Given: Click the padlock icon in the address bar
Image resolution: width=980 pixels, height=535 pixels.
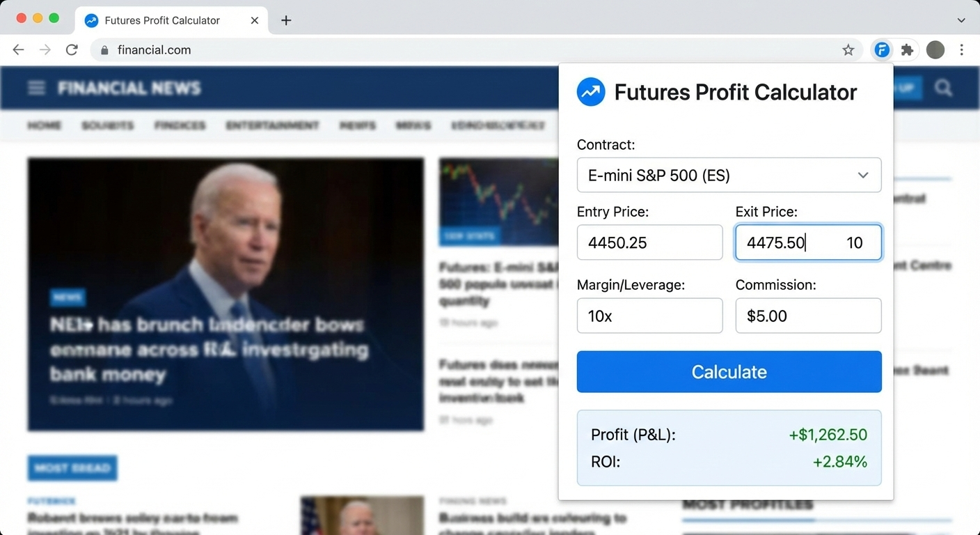Looking at the screenshot, I should [103, 49].
